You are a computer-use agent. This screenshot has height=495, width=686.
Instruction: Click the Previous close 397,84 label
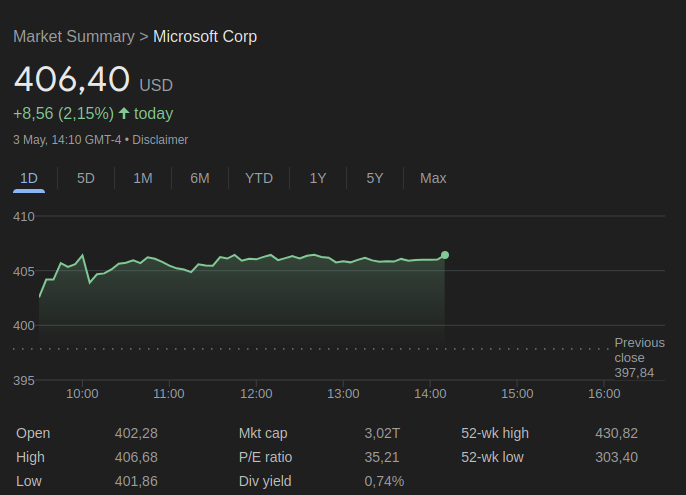(x=639, y=358)
